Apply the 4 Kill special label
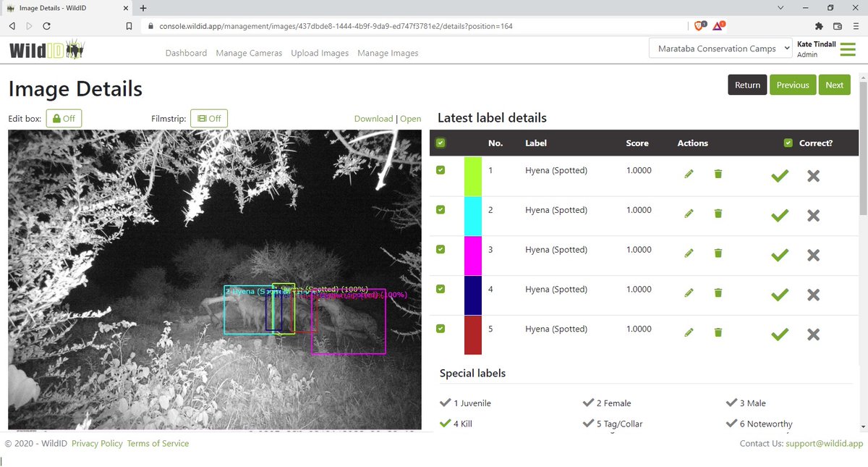868x467 pixels. pyautogui.click(x=456, y=424)
